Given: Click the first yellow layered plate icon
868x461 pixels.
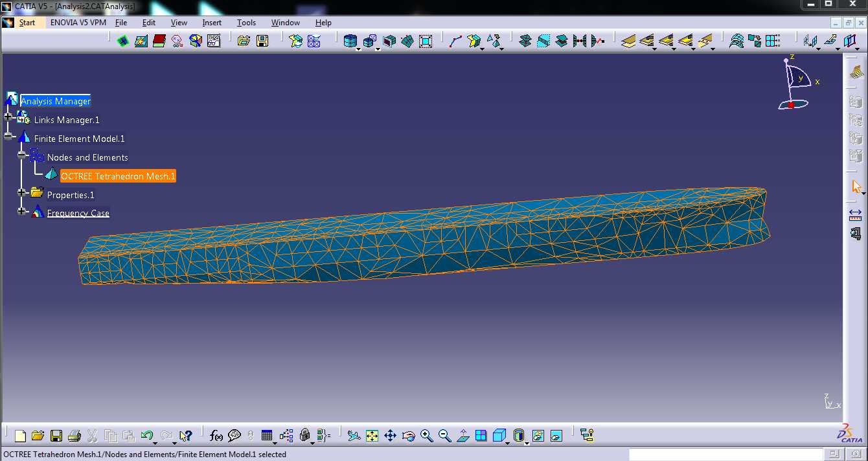Looking at the screenshot, I should (628, 41).
